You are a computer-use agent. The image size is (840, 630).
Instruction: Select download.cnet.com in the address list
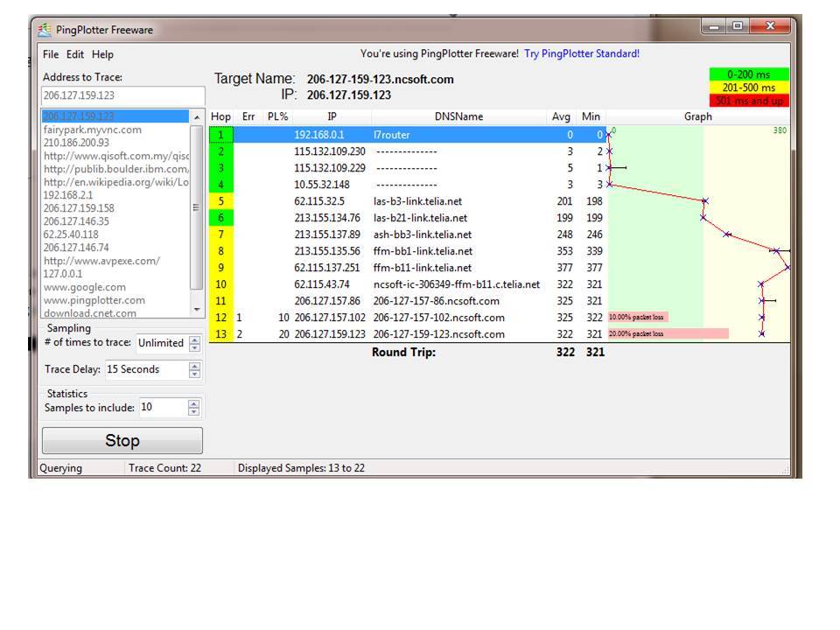(x=115, y=313)
